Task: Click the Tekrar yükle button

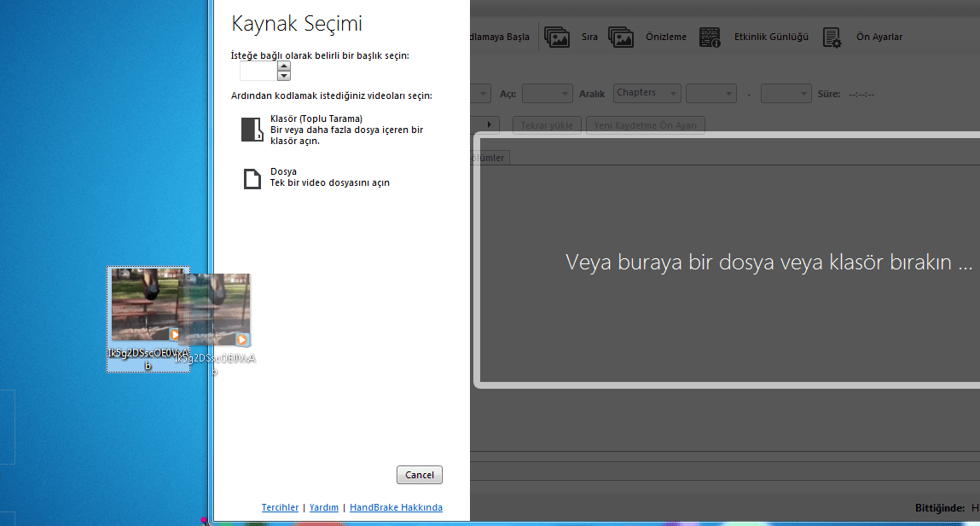Action: tap(547, 125)
